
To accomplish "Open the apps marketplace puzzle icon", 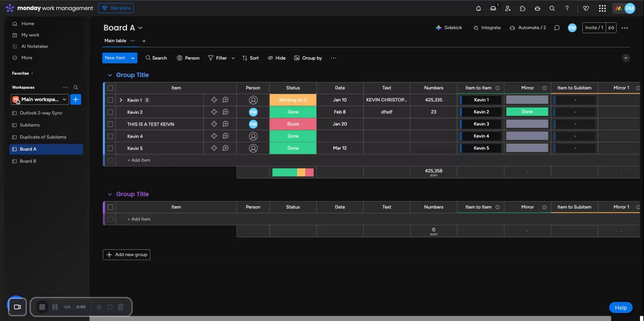I will (523, 8).
